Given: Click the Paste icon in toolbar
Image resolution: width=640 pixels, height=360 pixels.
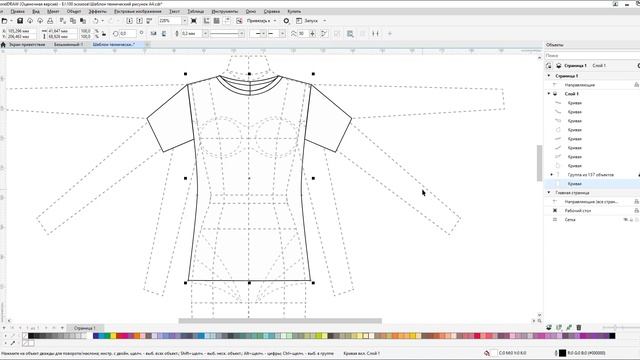Looking at the screenshot, I should pos(83,20).
